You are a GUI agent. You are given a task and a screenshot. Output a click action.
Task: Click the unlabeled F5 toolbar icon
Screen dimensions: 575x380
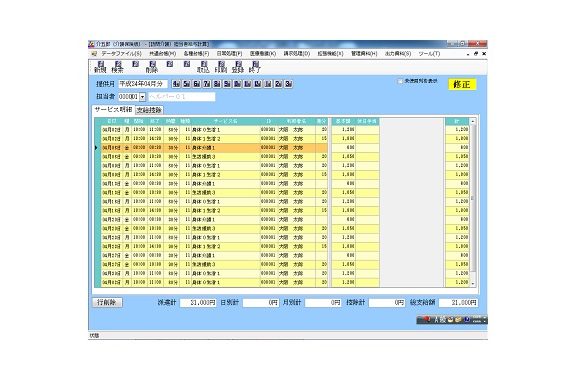170,64
